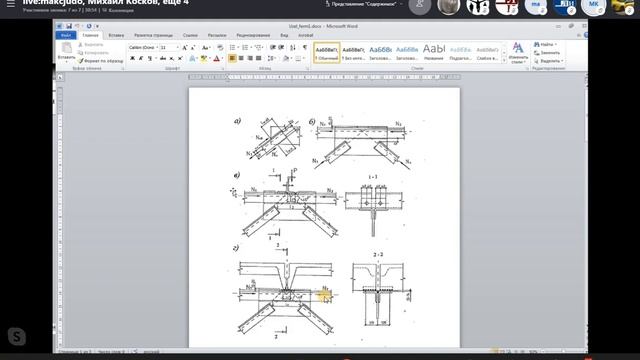Click Найти (Find) button
Image resolution: width=640 pixels, height=360 pixels.
(x=545, y=44)
